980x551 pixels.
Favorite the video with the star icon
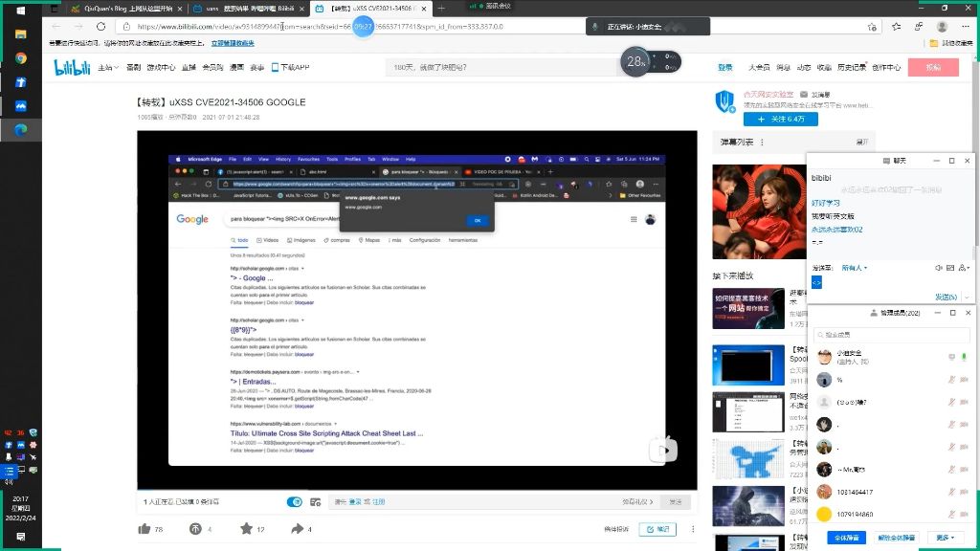pyautogui.click(x=246, y=529)
